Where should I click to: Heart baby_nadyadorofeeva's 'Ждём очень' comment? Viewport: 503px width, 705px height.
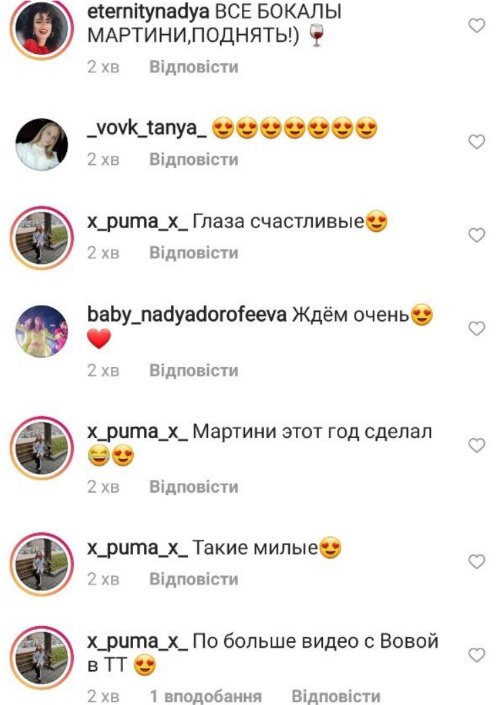476,329
